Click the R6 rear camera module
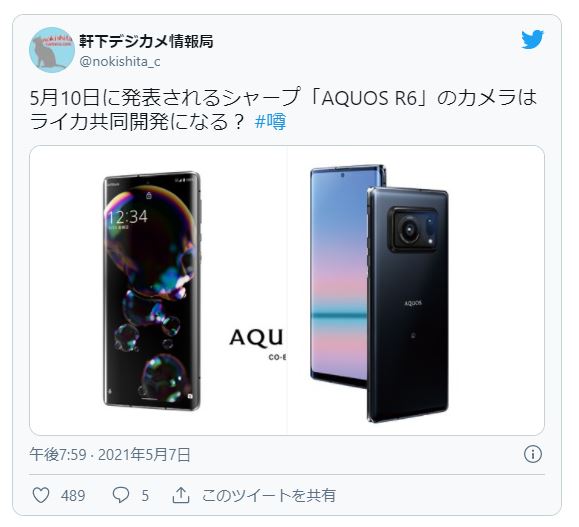Screen dimensions: 579x527 [413, 229]
